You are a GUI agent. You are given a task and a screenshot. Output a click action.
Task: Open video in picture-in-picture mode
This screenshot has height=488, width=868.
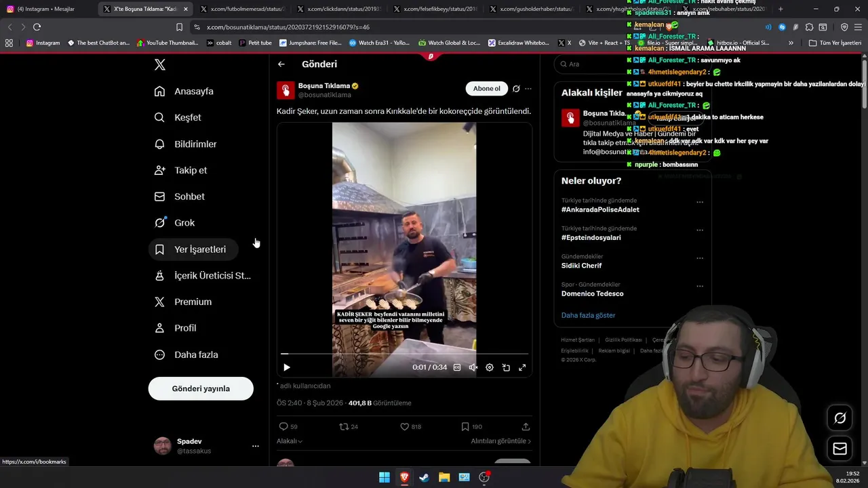point(506,367)
